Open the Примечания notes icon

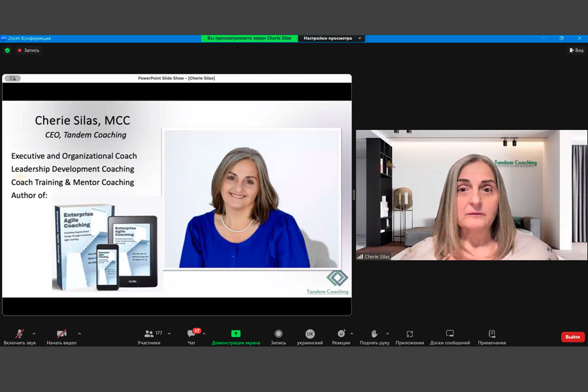pos(491,334)
